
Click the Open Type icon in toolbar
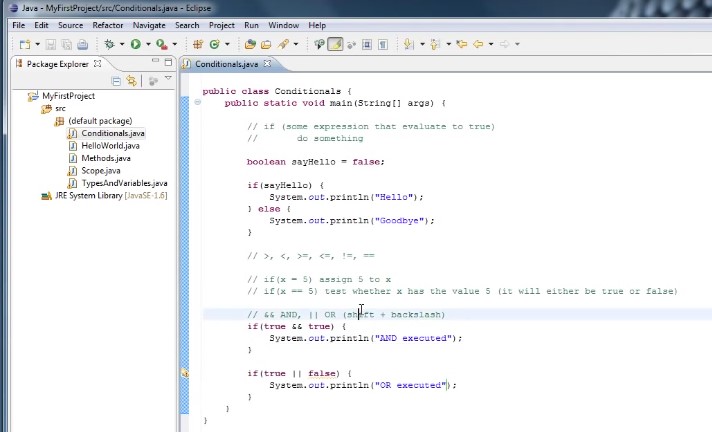(x=251, y=44)
